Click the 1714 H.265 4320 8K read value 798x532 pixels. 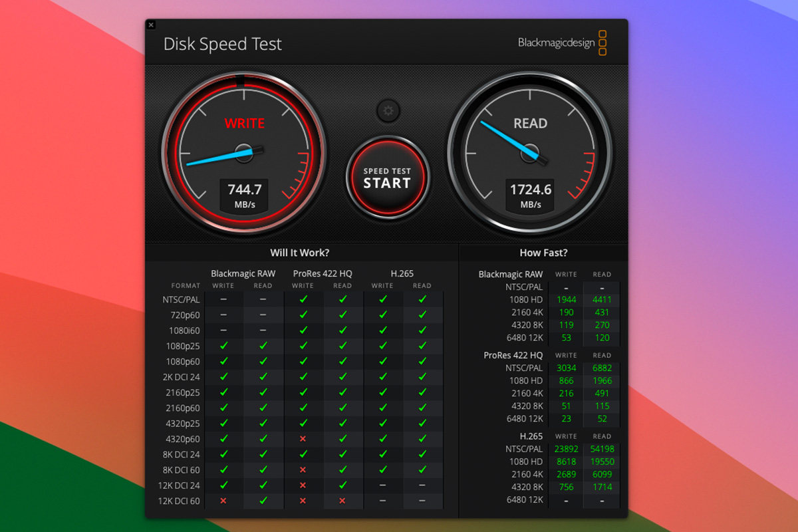pos(602,487)
